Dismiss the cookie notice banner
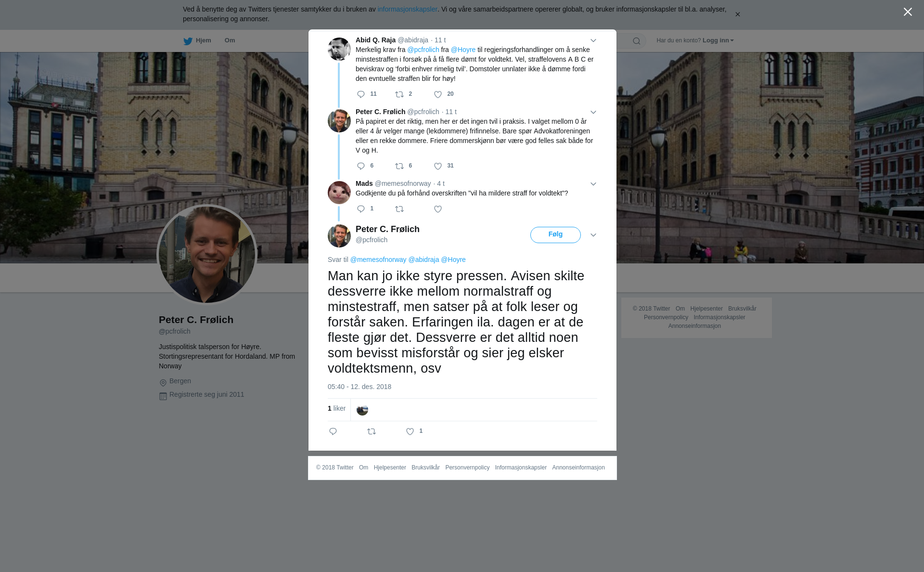Viewport: 924px width, 572px height. point(737,14)
